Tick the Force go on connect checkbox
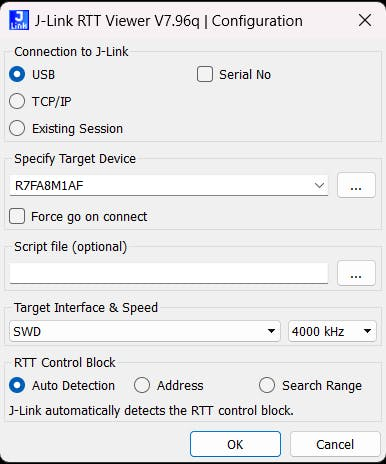Viewport: 386px width, 464px height. point(17,216)
